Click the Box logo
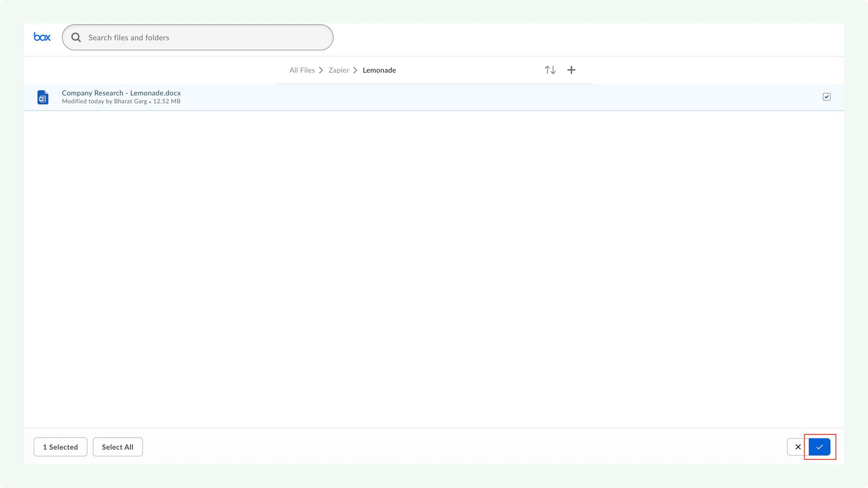The width and height of the screenshot is (868, 488). [x=42, y=37]
